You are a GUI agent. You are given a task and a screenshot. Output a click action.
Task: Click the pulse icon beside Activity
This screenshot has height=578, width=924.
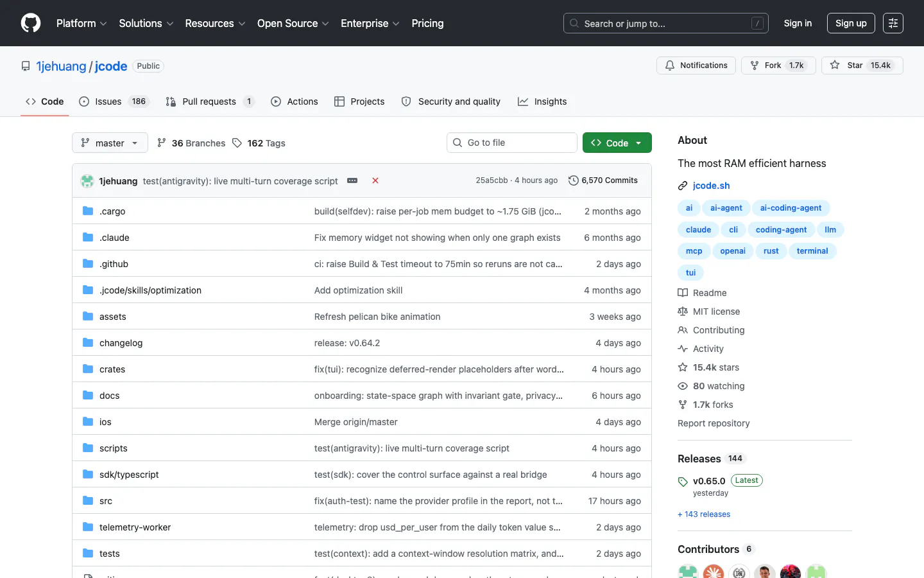(683, 349)
